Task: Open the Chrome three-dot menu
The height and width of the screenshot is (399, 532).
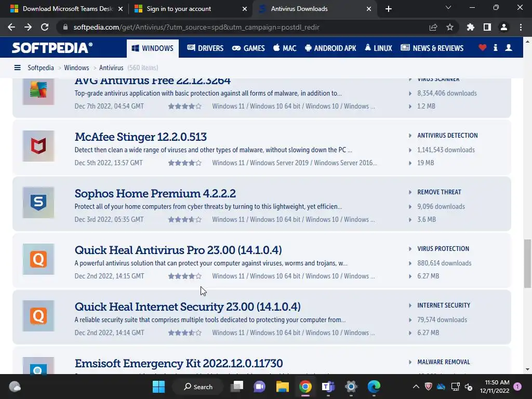Action: coord(521,27)
